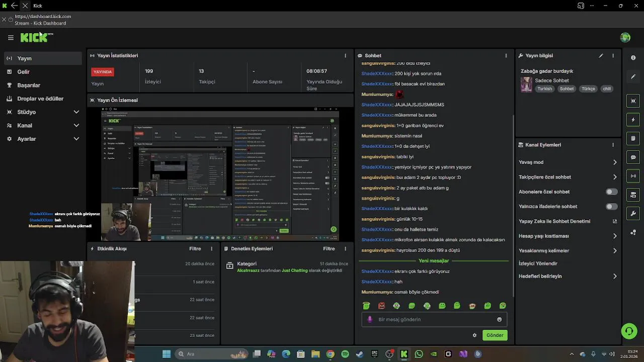Image resolution: width=644 pixels, height=362 pixels.
Task: Open WhatsApp from the taskbar
Action: (x=419, y=354)
